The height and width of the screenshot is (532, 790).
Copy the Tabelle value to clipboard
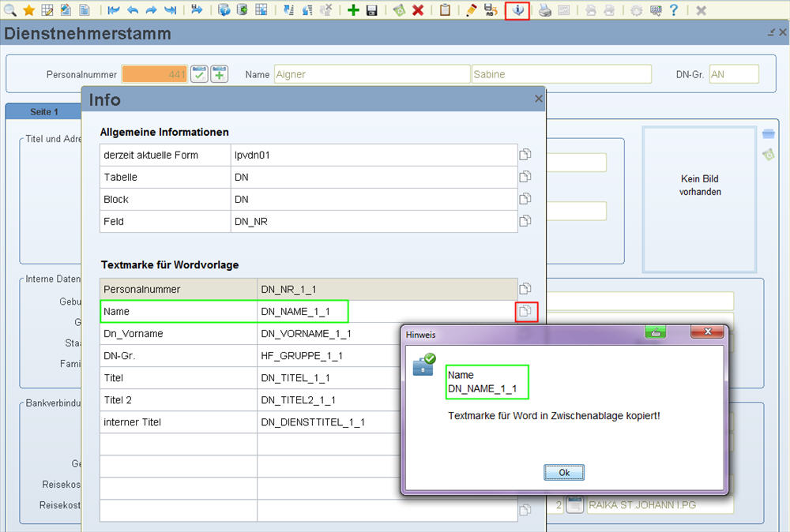pos(525,178)
